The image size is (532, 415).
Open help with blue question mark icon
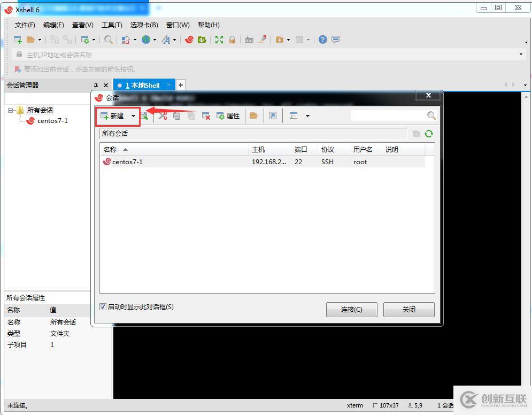pos(322,40)
